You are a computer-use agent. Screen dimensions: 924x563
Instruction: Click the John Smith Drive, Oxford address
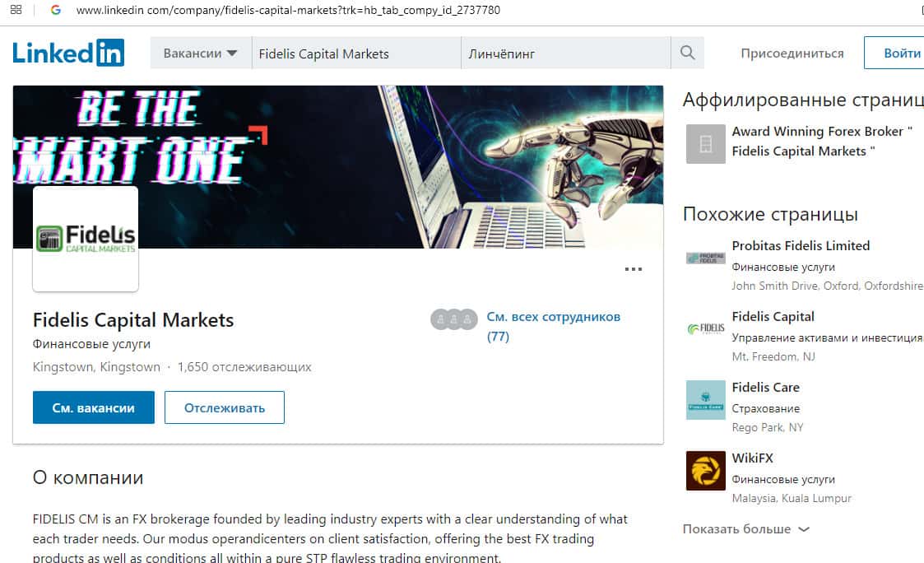coord(828,286)
